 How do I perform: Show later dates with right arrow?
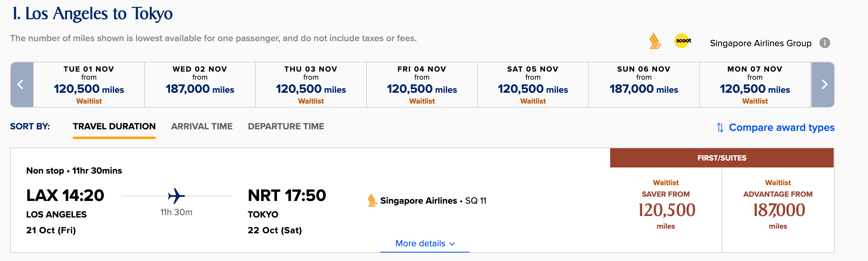pyautogui.click(x=823, y=84)
